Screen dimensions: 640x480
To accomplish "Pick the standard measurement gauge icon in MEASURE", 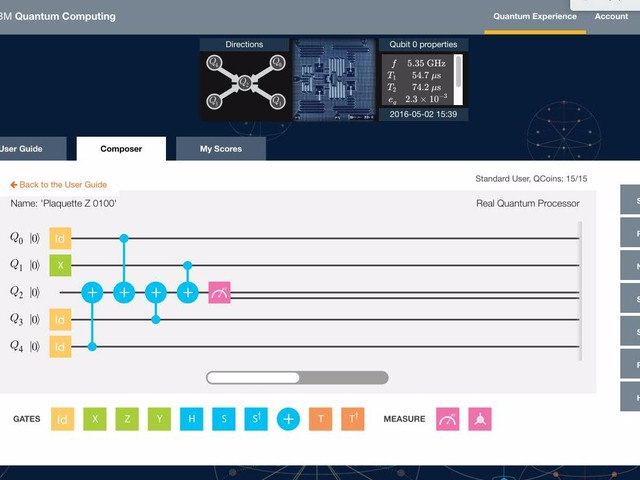I will [447, 419].
